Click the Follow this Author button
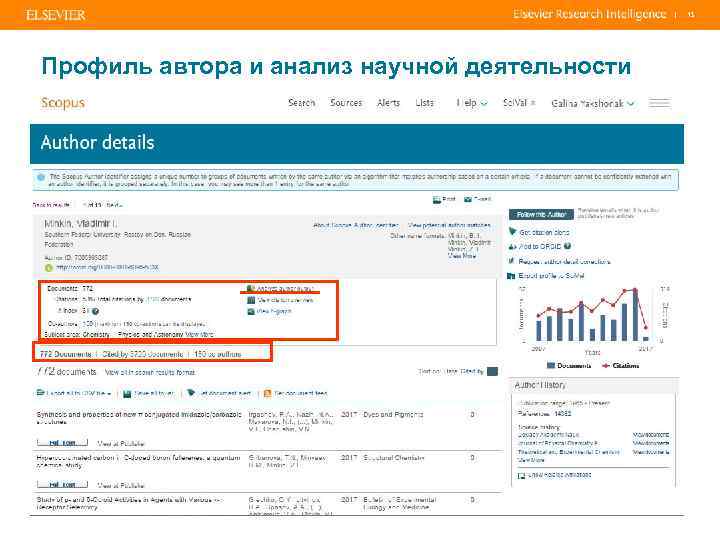720x540 pixels. click(x=541, y=214)
